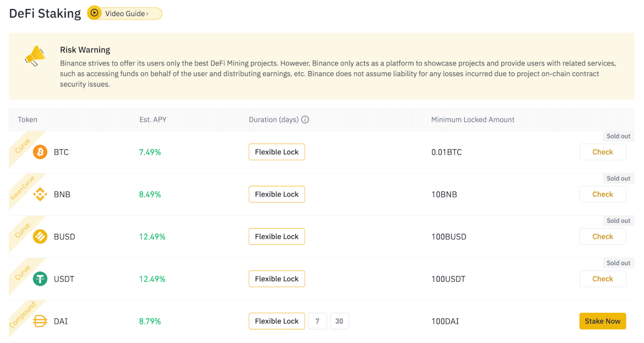This screenshot has width=644, height=343.
Task: Click the Curve ribbon on USDT row
Action: click(23, 273)
